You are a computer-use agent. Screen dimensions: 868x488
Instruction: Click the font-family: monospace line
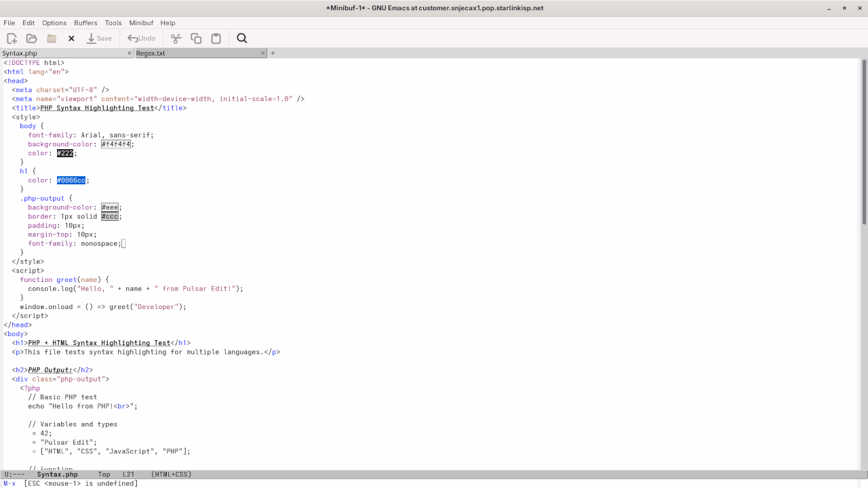coord(75,243)
